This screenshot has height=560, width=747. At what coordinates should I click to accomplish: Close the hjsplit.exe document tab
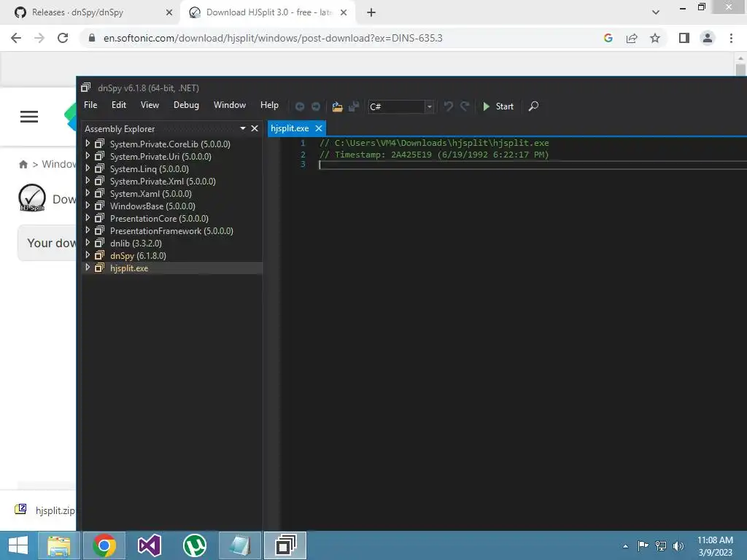click(319, 128)
